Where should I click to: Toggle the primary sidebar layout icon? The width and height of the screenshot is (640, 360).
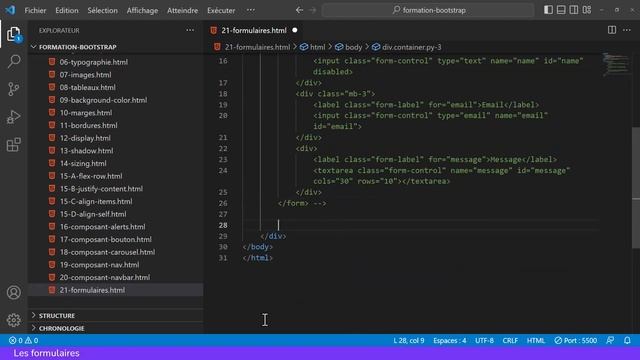(548, 10)
